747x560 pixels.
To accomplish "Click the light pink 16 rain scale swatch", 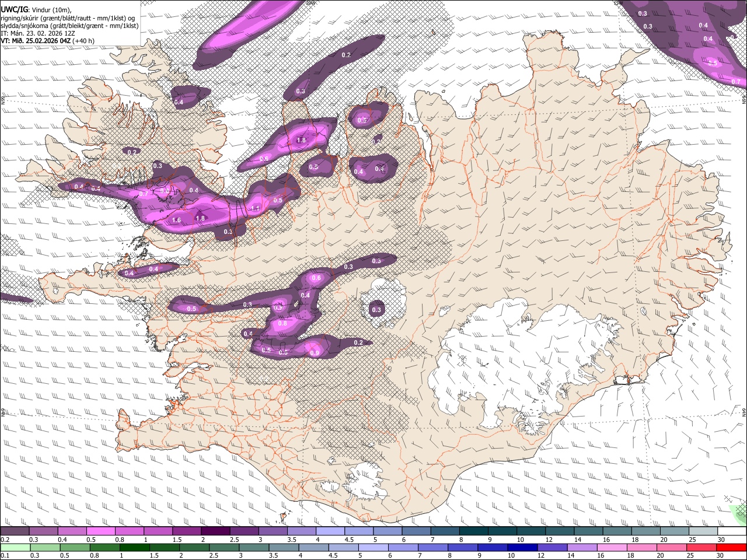I will point(613,547).
